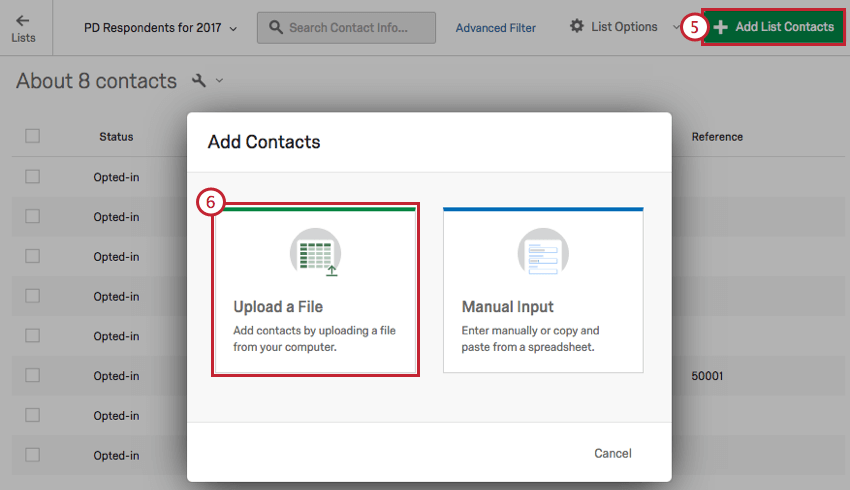Click the plus icon on Add List Contacts
850x490 pixels.
[720, 27]
